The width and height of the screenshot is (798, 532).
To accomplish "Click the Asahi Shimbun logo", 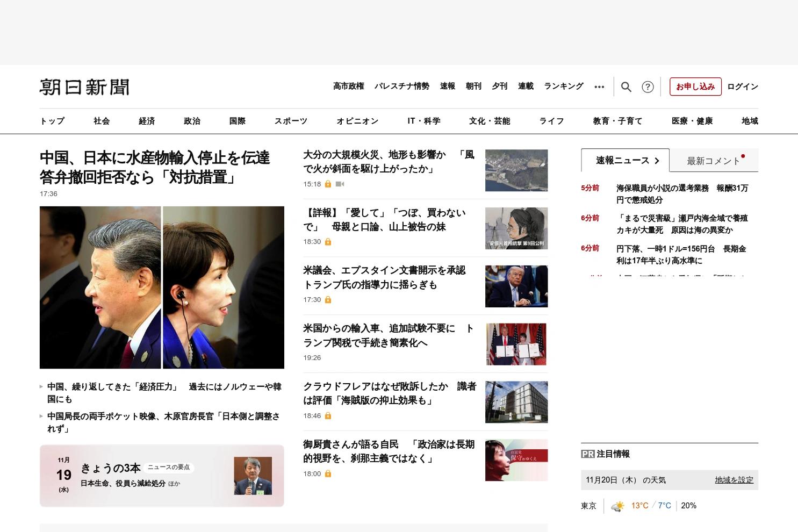I will click(x=84, y=87).
